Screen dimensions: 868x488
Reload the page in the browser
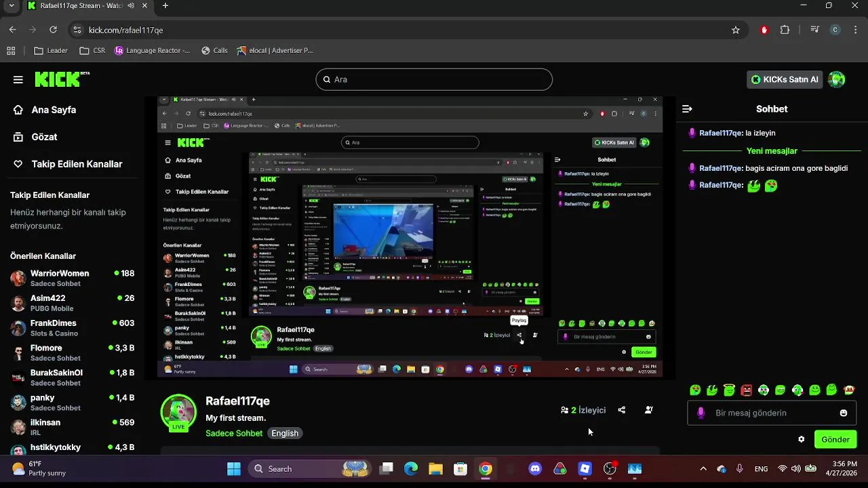[x=53, y=30]
